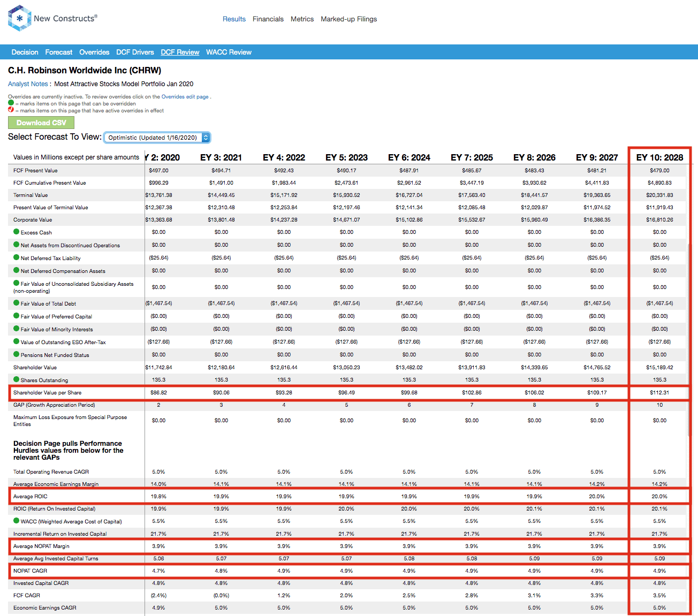Viewport: 698px width, 616px height.
Task: Open the Overrides page in blue bar
Action: pyautogui.click(x=94, y=52)
